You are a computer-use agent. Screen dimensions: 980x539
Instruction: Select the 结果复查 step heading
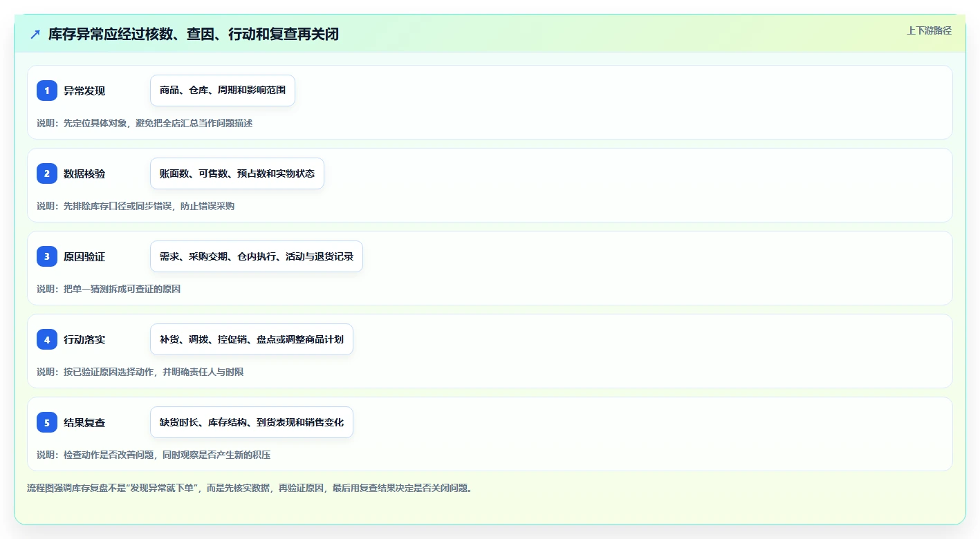click(x=84, y=422)
